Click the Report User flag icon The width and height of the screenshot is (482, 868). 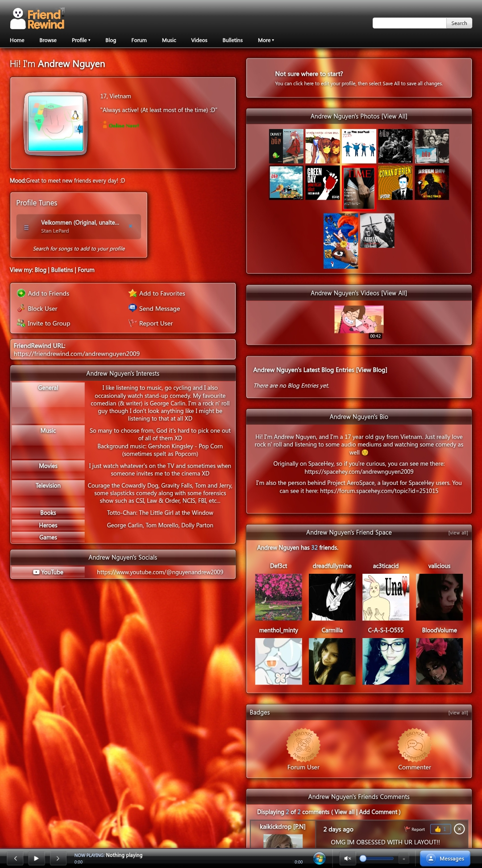pyautogui.click(x=133, y=323)
